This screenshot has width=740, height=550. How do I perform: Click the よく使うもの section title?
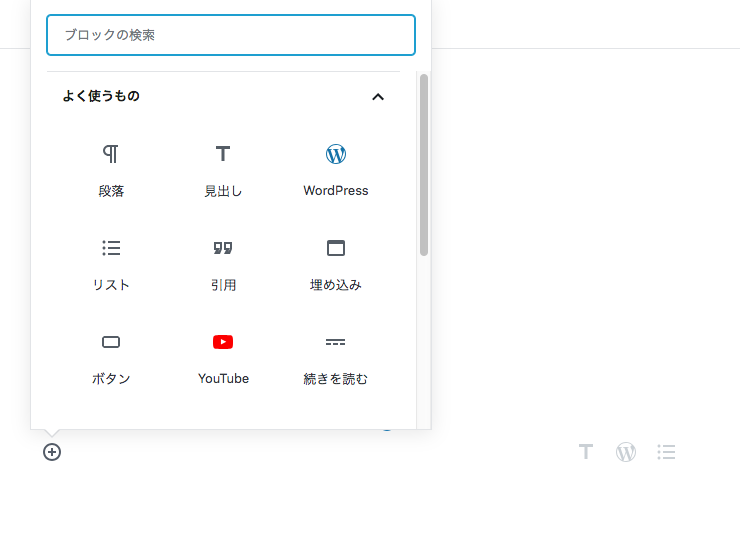click(x=101, y=97)
